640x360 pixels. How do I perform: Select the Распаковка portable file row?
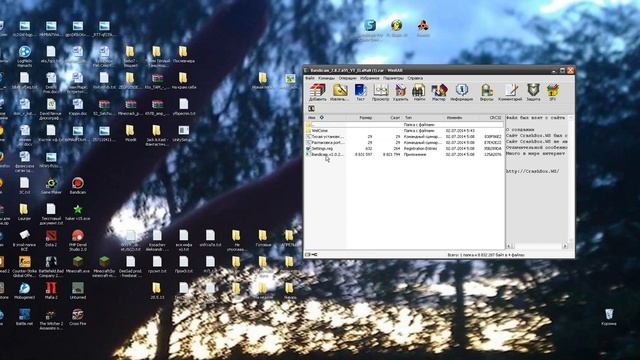click(404, 142)
